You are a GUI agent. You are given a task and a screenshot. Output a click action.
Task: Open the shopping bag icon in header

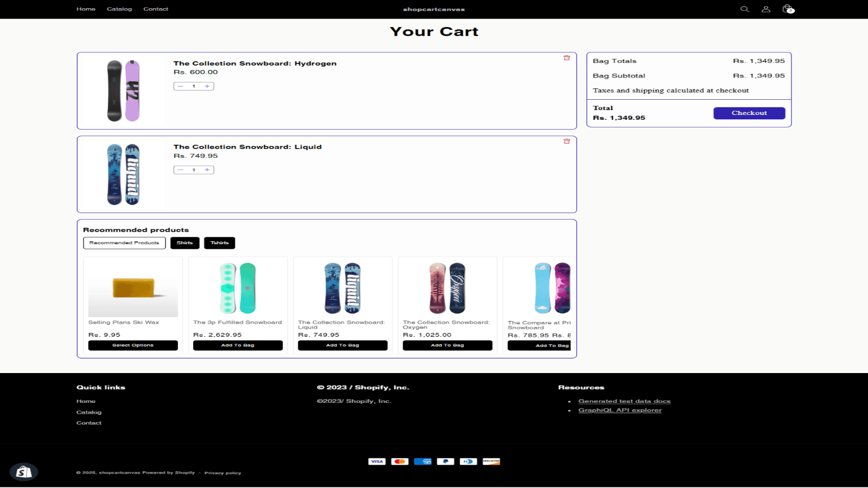pyautogui.click(x=788, y=9)
